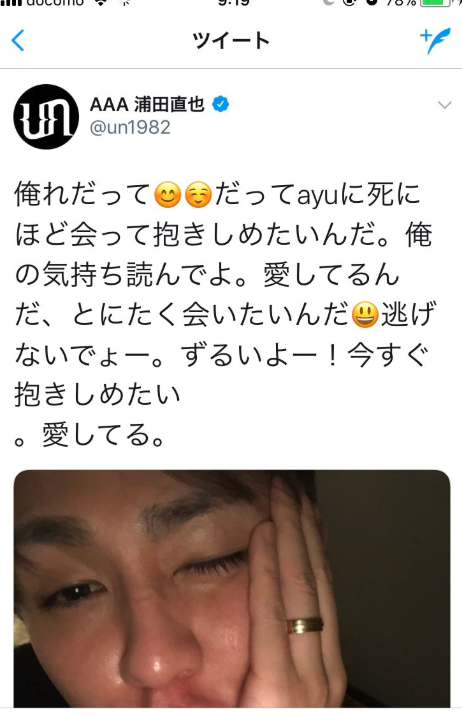Tap the battery icon in status bar
Image resolution: width=462 pixels, height=718 pixels.
point(435,2)
